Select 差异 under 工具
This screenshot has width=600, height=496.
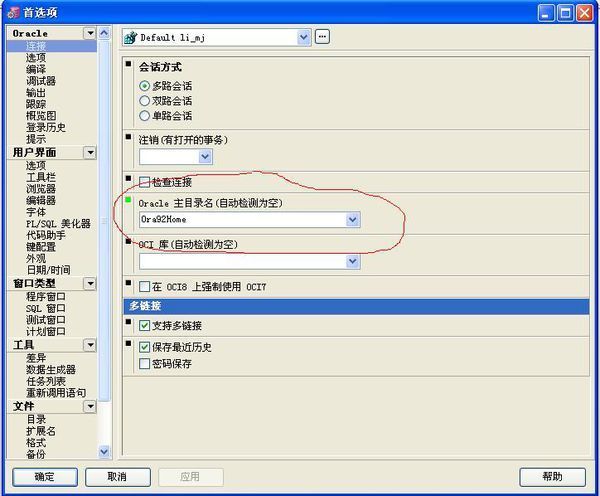(x=36, y=358)
